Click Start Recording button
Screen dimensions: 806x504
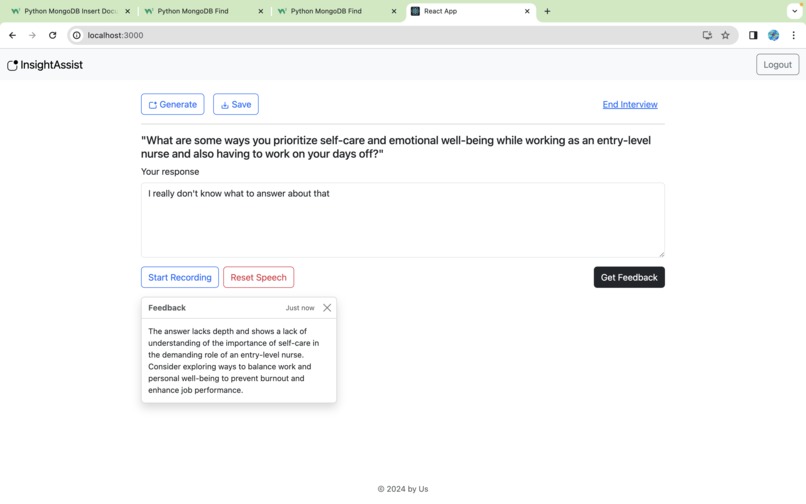pyautogui.click(x=180, y=277)
